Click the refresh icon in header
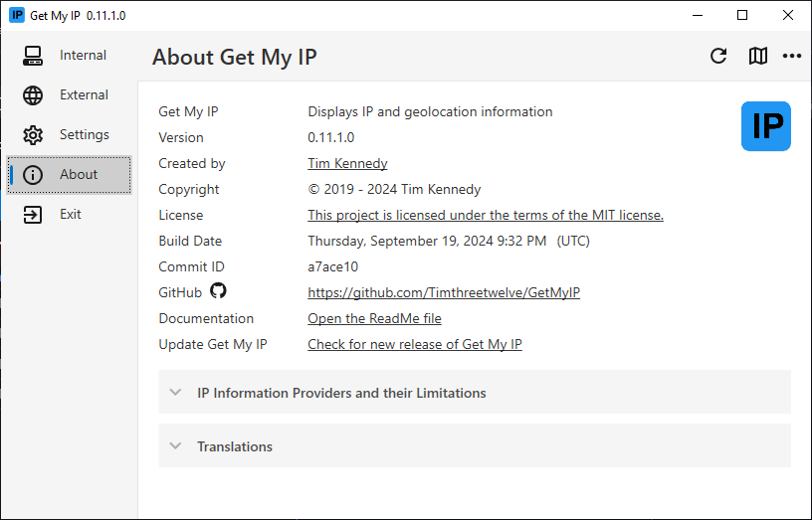 [x=718, y=56]
